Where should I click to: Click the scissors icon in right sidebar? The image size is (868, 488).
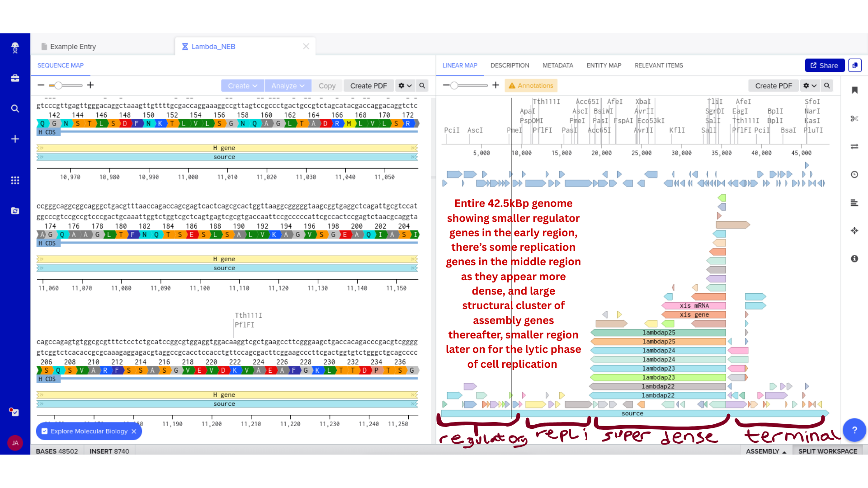click(854, 118)
